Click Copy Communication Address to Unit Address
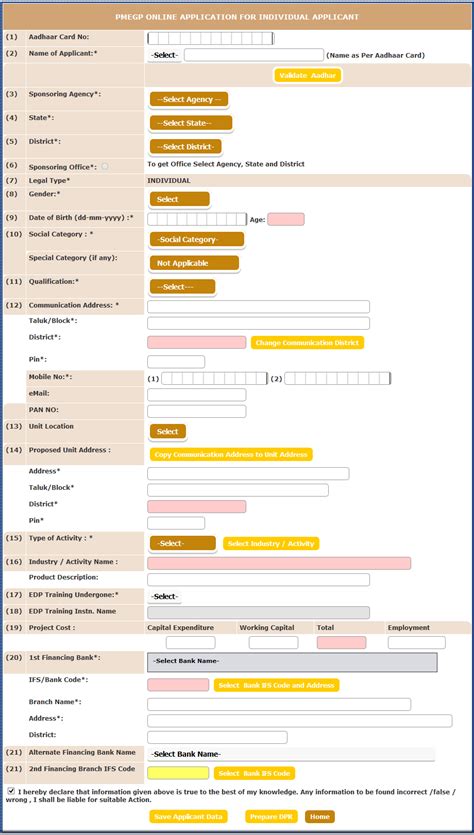 [x=231, y=455]
